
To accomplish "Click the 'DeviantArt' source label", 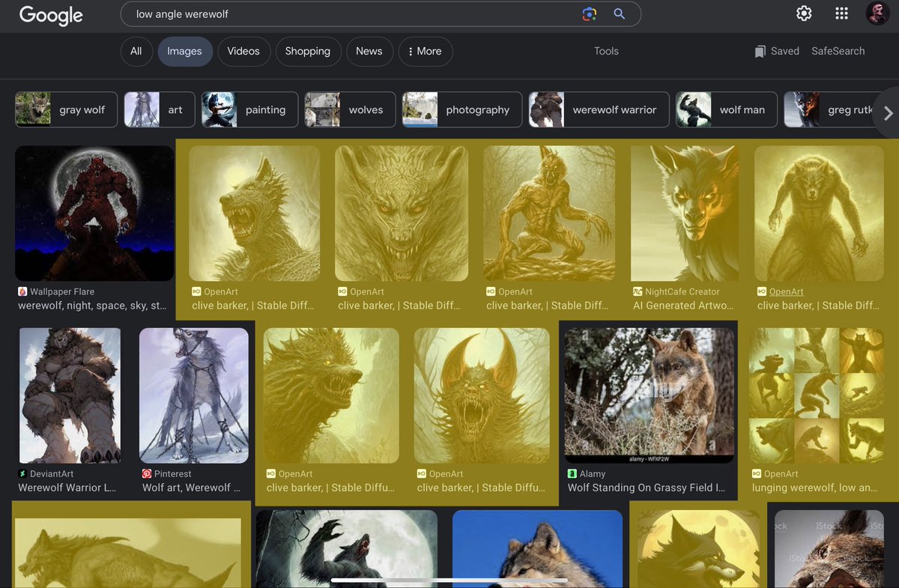I will coord(52,474).
